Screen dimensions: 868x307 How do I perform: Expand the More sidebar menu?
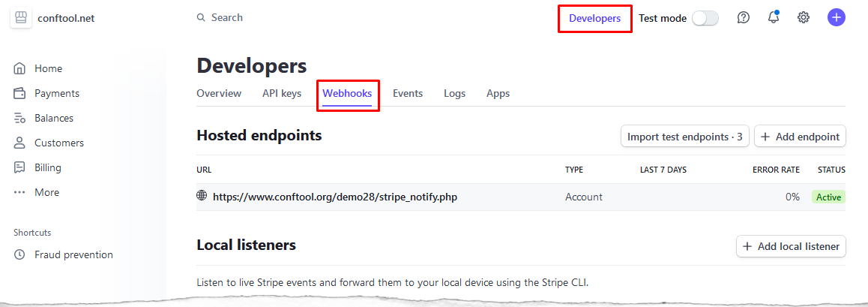(x=37, y=192)
